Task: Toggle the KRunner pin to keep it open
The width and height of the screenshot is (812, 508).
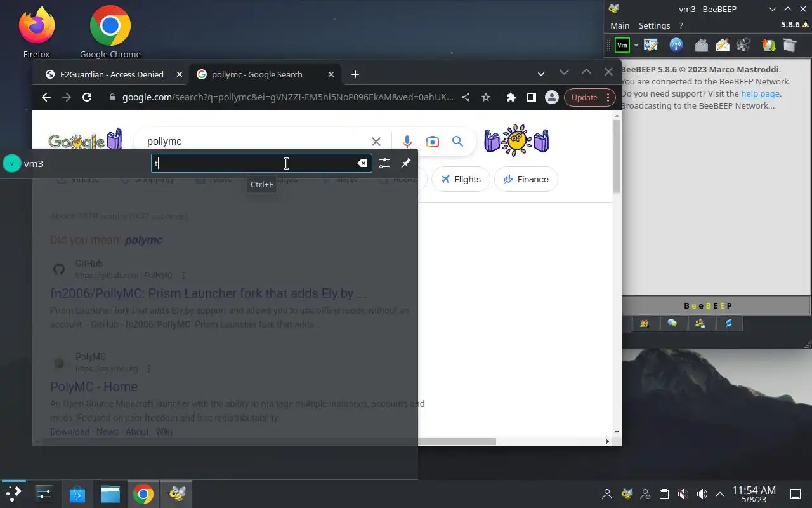Action: pos(406,163)
